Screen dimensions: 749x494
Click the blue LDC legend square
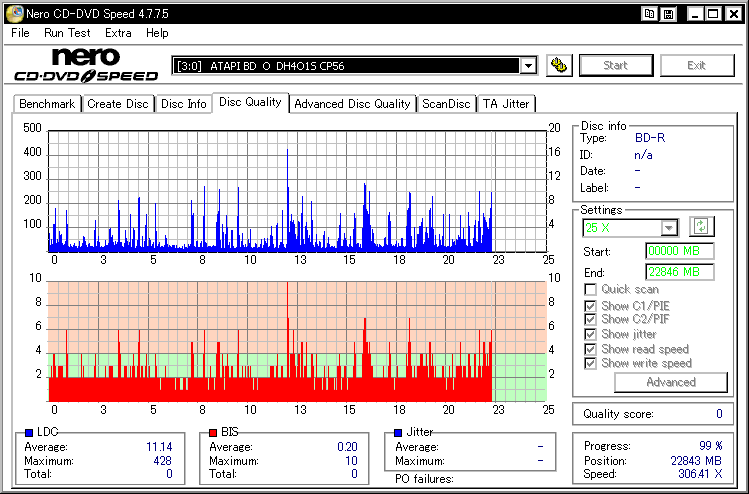coord(29,432)
